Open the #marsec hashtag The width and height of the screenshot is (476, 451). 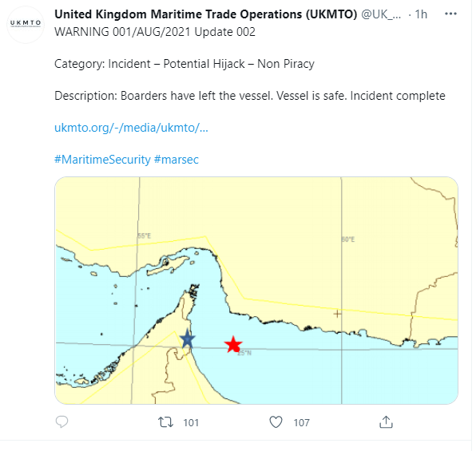point(177,160)
